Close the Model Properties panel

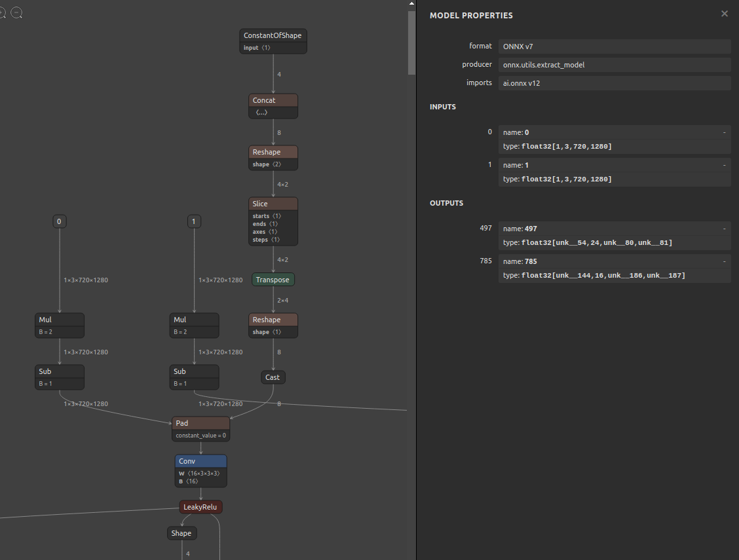click(725, 14)
